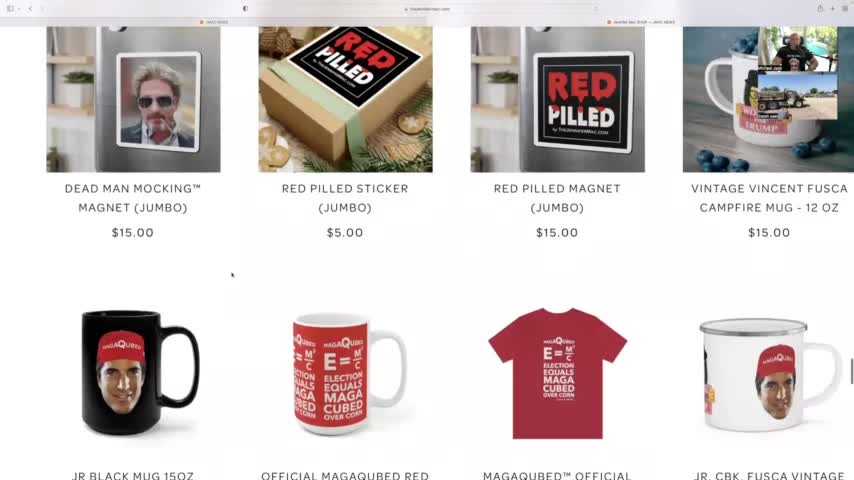Image resolution: width=854 pixels, height=480 pixels.
Task: Show the tab overview icon
Action: [x=845, y=8]
